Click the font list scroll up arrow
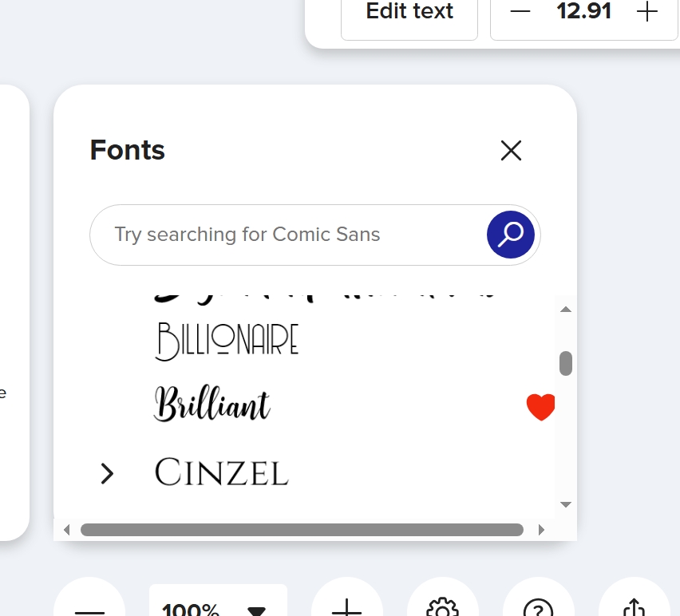 566,309
